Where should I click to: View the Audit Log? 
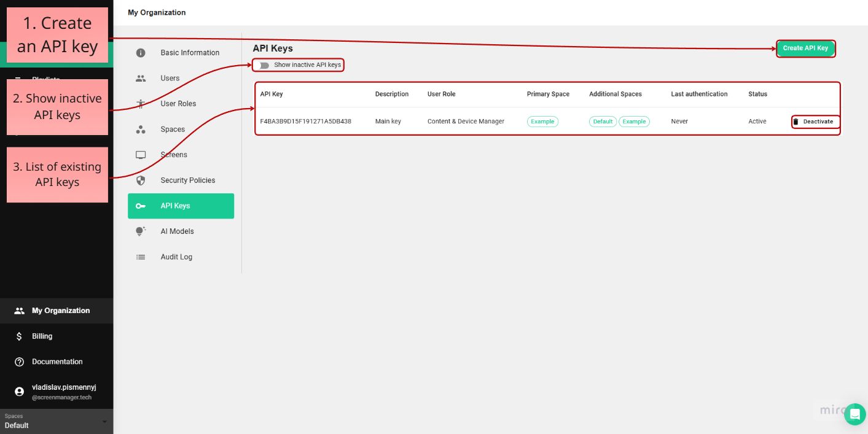pyautogui.click(x=181, y=257)
